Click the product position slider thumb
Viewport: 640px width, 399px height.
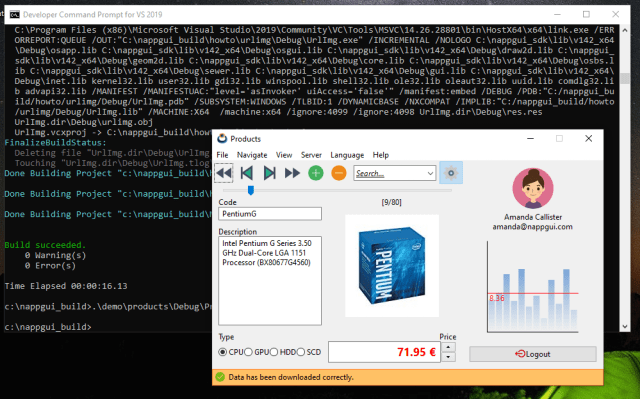point(251,190)
